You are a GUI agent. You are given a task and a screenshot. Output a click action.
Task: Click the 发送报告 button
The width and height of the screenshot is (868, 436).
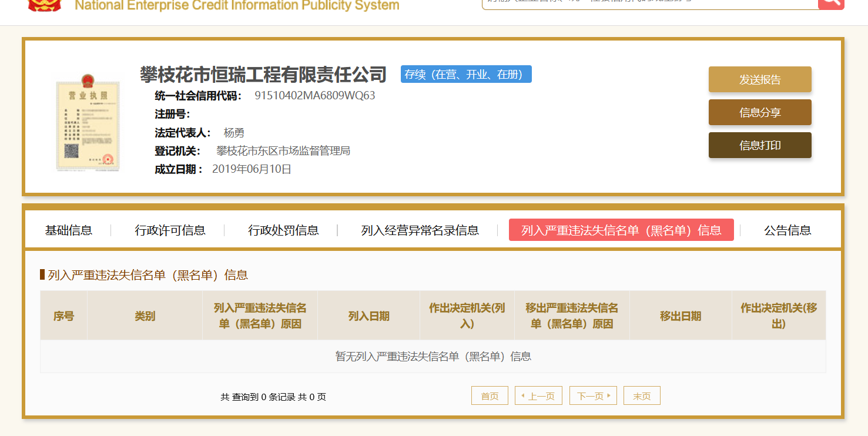[x=760, y=80]
